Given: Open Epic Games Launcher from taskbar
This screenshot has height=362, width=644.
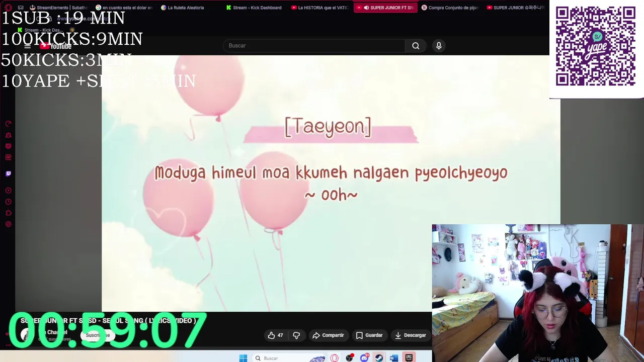Looking at the screenshot, I should point(409,358).
